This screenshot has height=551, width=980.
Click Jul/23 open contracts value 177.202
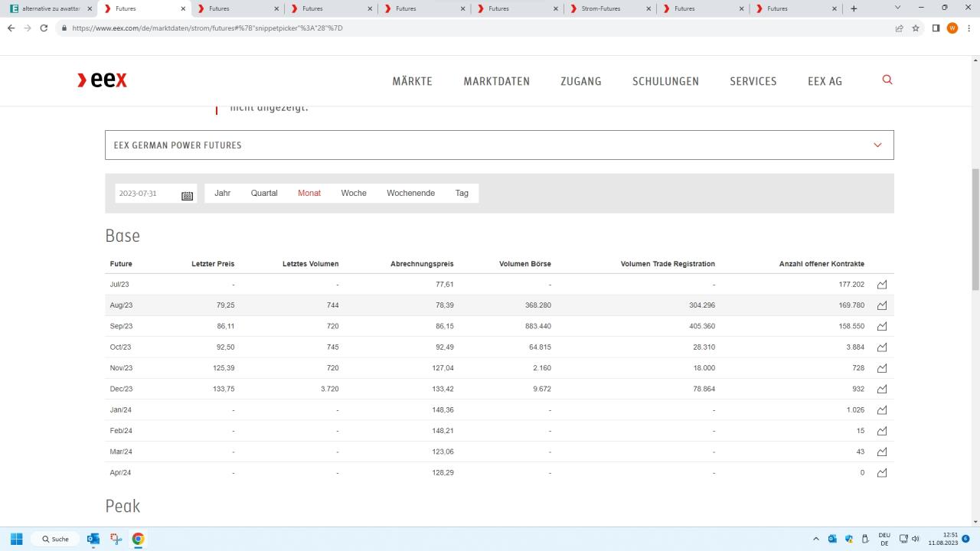coord(851,285)
